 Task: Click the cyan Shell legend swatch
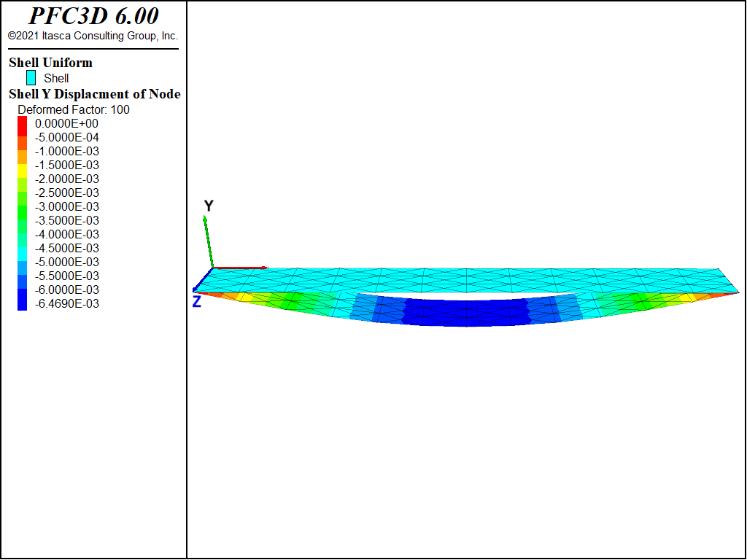click(x=31, y=77)
